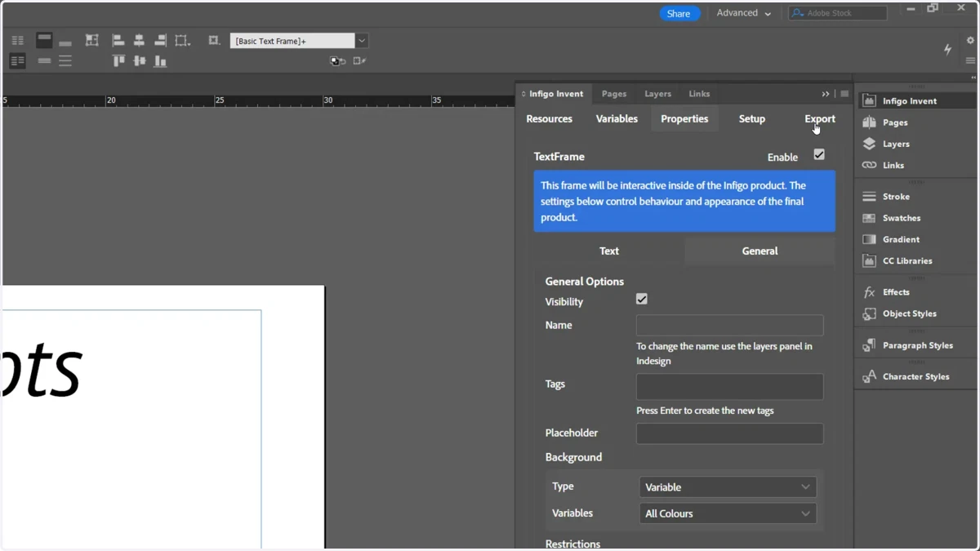Click the Infigo Invent panel tab

point(555,94)
